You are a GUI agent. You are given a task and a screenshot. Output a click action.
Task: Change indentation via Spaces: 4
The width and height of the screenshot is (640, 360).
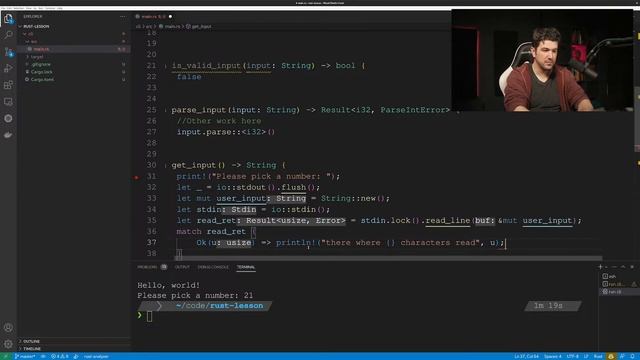pos(553,356)
